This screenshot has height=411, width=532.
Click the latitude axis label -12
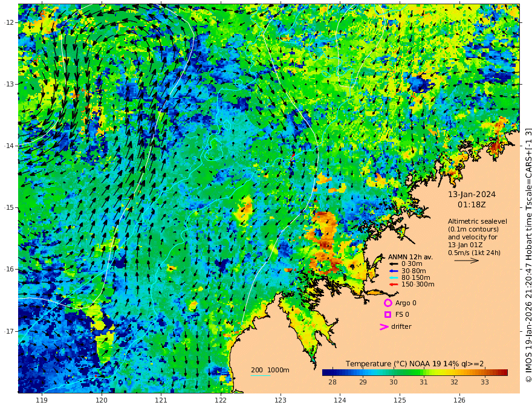[x=9, y=22]
